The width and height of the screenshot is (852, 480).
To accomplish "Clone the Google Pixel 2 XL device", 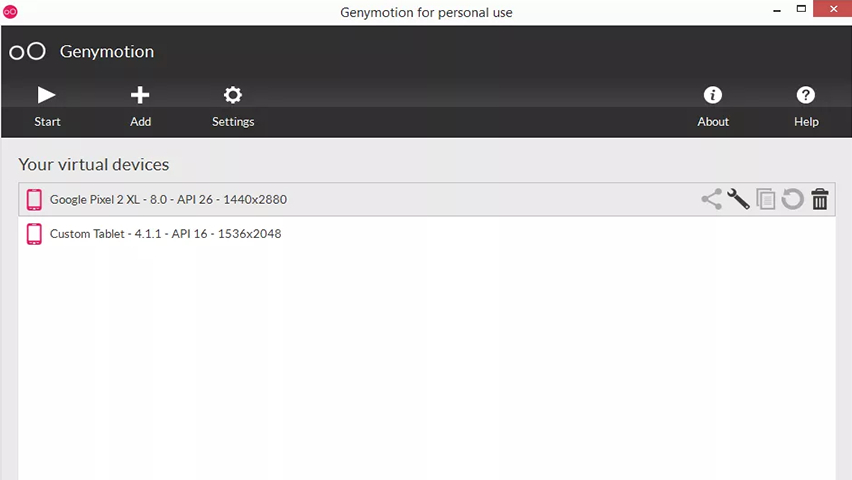I will coord(766,199).
